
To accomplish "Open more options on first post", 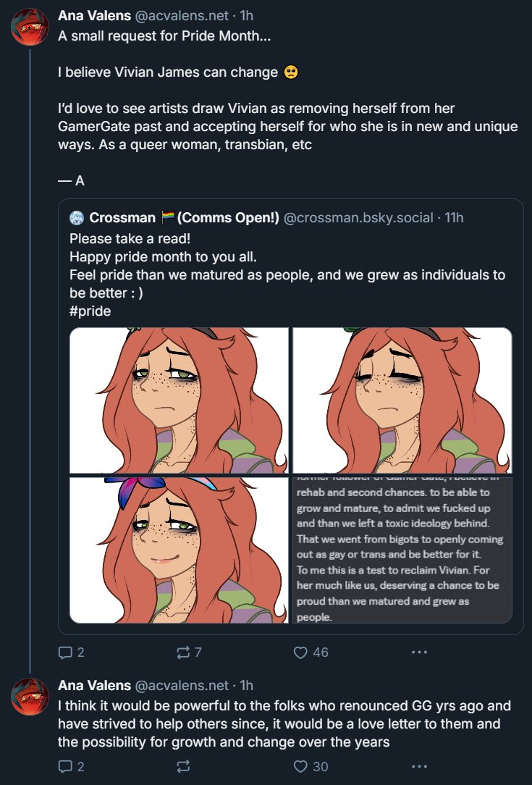I will (x=419, y=652).
